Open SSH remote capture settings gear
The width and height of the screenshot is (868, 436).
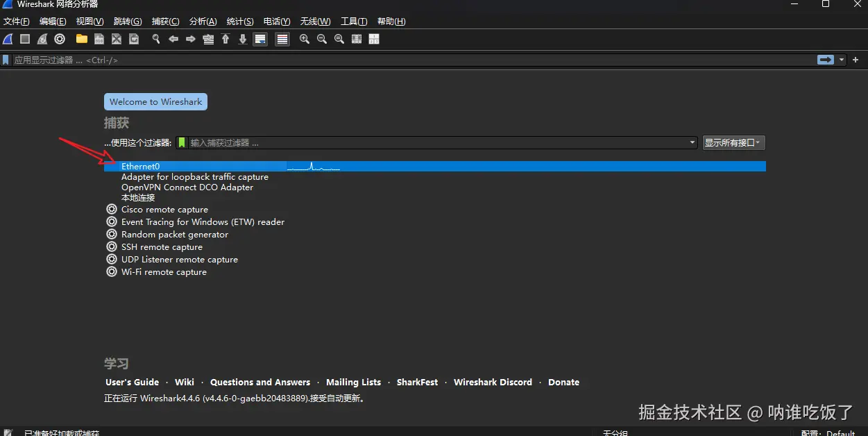point(112,247)
